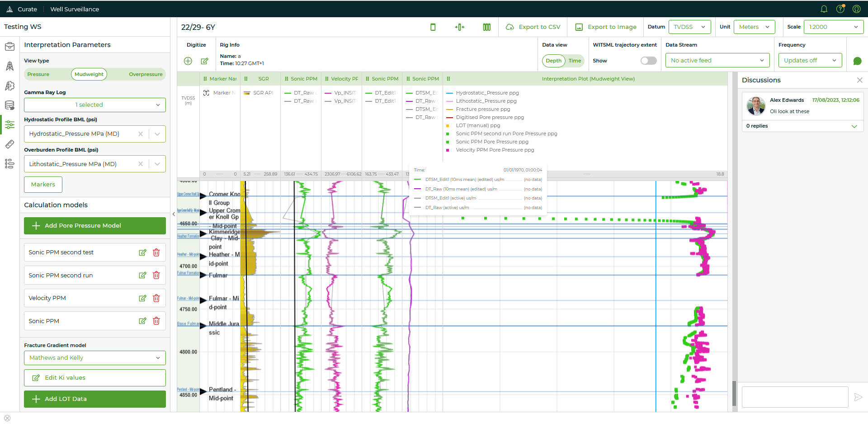Screen dimensions: 868x424
Task: Click Export to Image
Action: [606, 27]
